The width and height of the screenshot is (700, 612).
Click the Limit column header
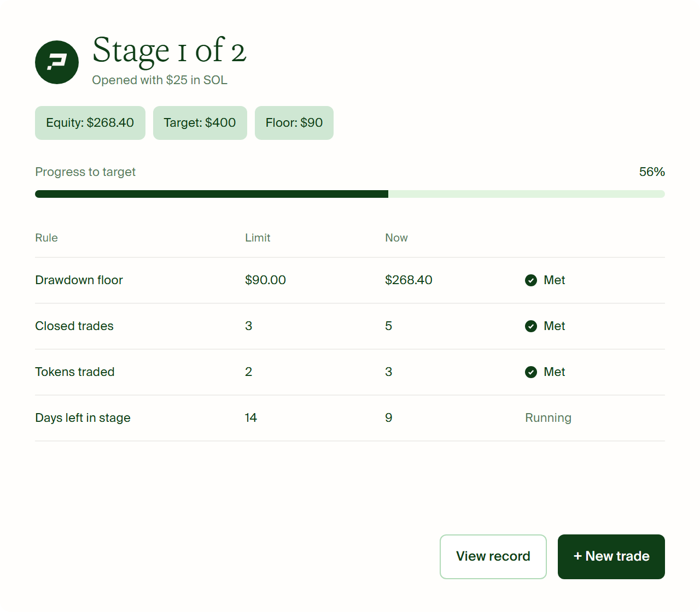(258, 238)
